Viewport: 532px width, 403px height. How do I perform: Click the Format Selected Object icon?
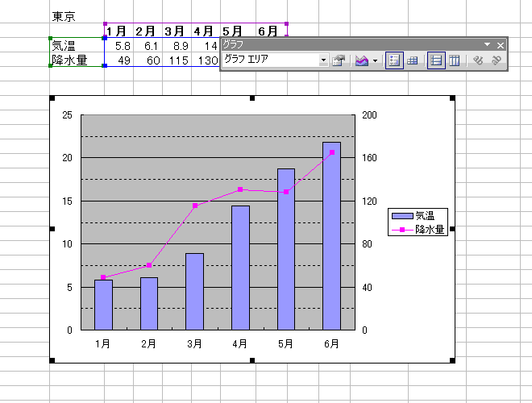[x=339, y=60]
